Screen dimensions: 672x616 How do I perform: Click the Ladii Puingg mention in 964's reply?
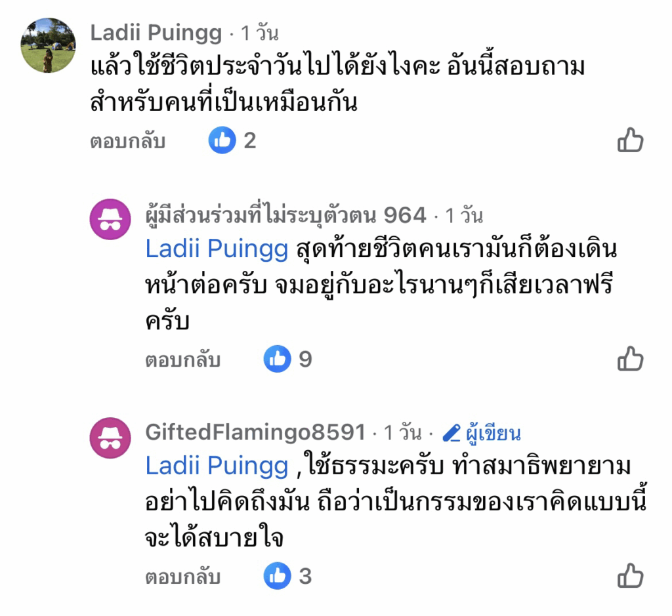click(x=217, y=249)
